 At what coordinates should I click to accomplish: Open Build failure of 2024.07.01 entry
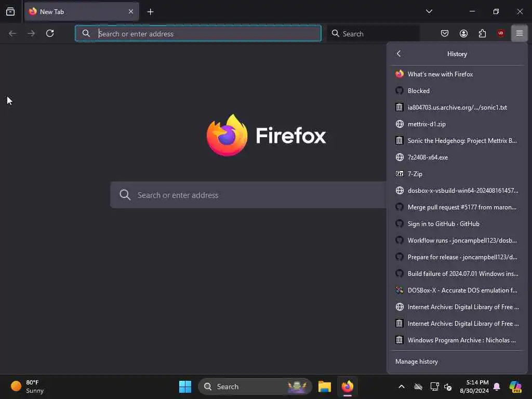coord(457,273)
